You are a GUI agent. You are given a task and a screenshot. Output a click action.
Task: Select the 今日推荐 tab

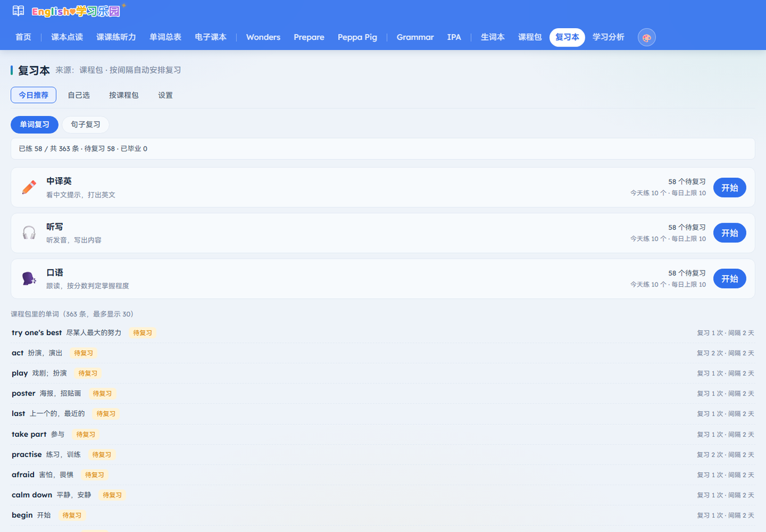(x=34, y=95)
